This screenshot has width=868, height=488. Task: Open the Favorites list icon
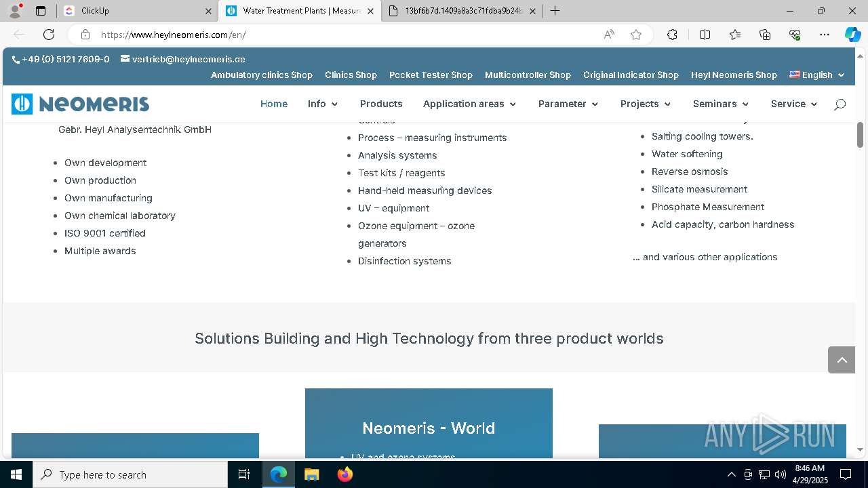[x=735, y=35]
